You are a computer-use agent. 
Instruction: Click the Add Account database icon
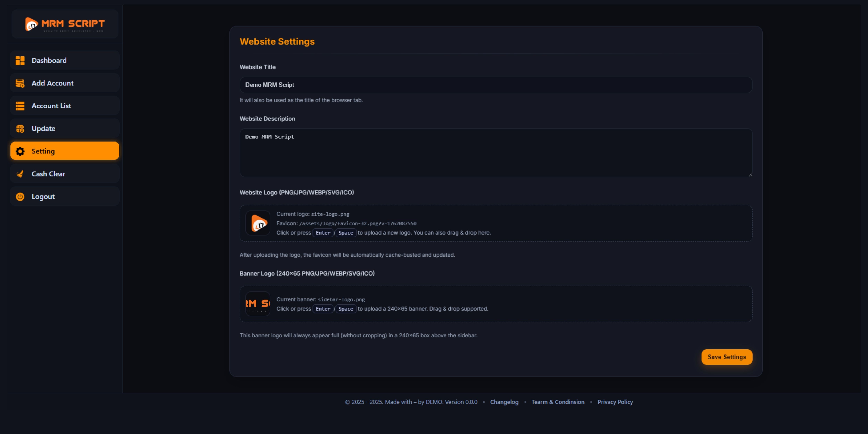[20, 83]
